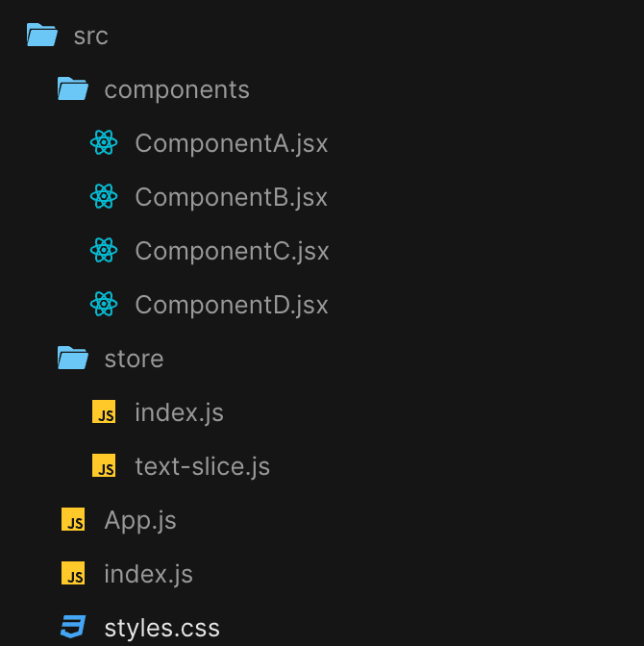Select the styles.css file
This screenshot has width=644, height=646.
tap(161, 629)
